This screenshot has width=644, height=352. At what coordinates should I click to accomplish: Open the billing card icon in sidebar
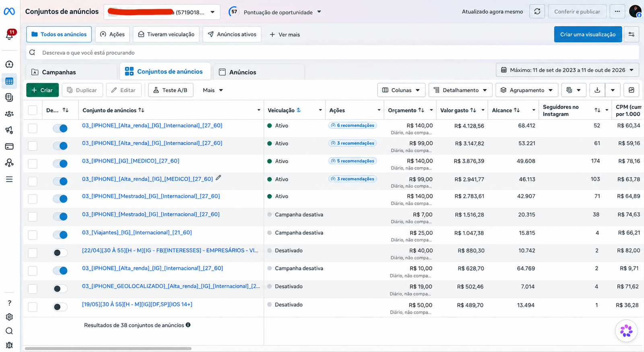[9, 147]
